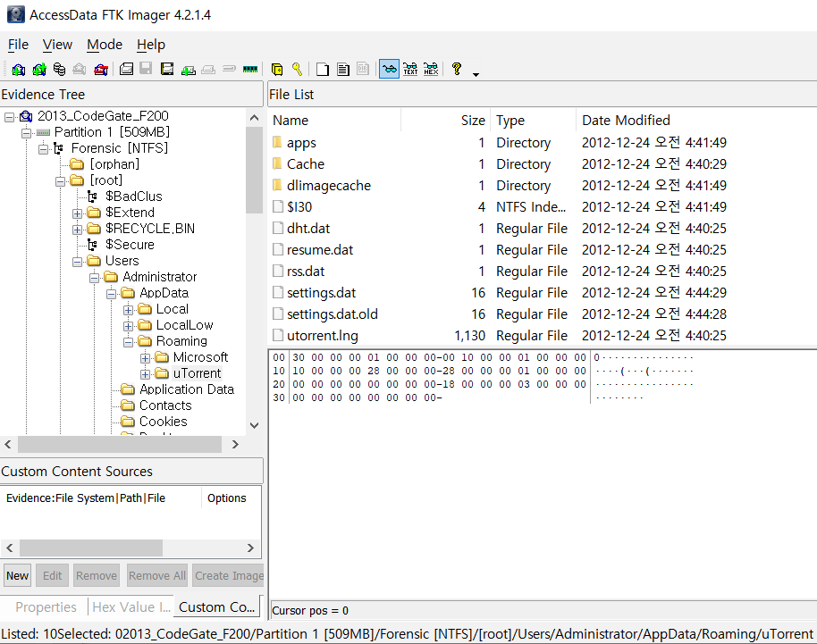Image resolution: width=817 pixels, height=644 pixels.
Task: Click the Add to Custom Content Image icon
Action: [188, 70]
